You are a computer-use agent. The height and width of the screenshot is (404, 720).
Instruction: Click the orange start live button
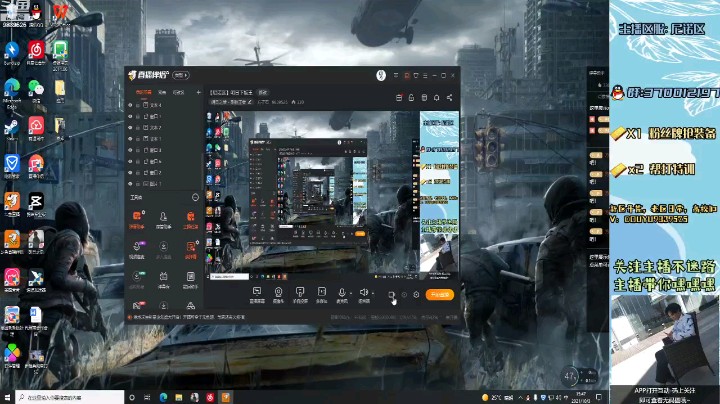click(440, 295)
